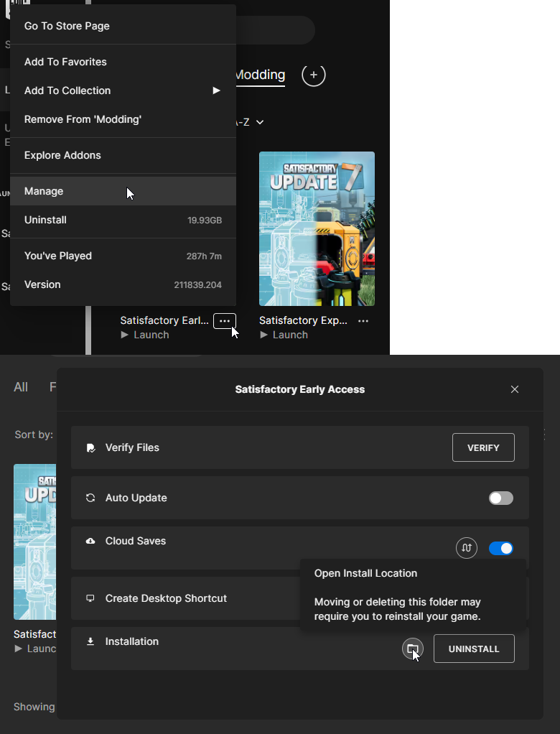
Task: Open three-dots menu for Satisfactory Experimental
Action: coord(363,321)
